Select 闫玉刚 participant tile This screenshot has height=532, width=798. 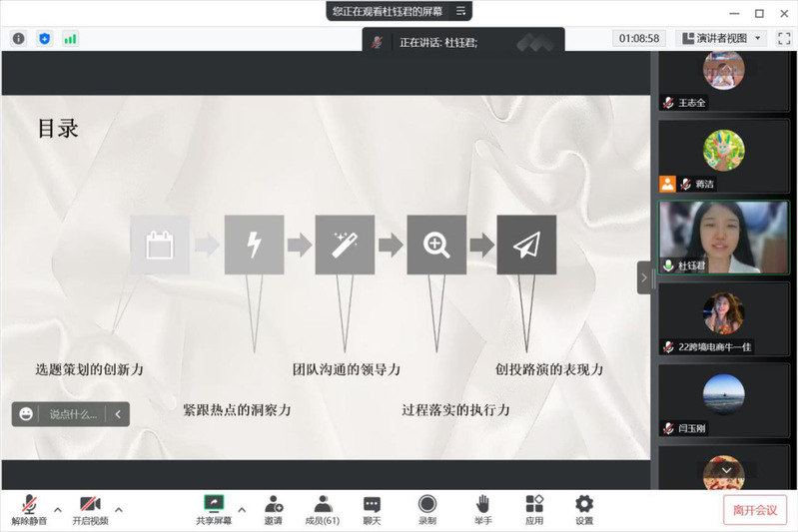click(x=723, y=400)
